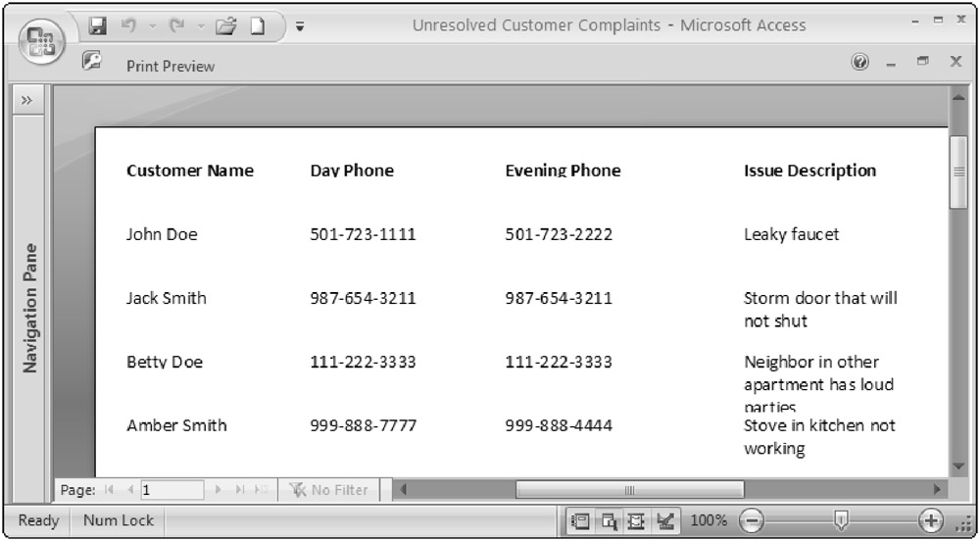Click the zoom out minus button
980x541 pixels.
pyautogui.click(x=750, y=520)
